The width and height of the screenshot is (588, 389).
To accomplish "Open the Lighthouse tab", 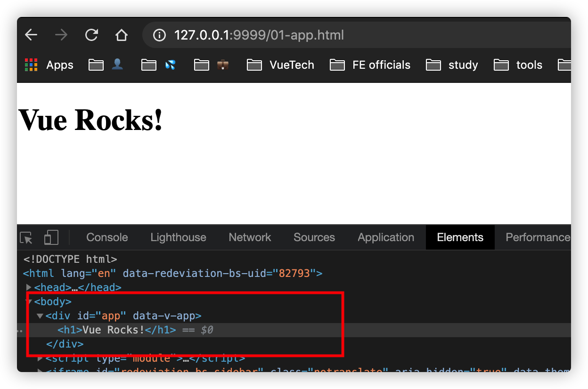I will click(178, 237).
